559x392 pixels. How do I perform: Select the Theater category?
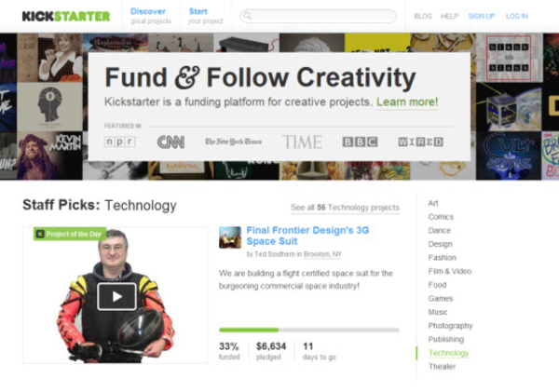pyautogui.click(x=442, y=366)
